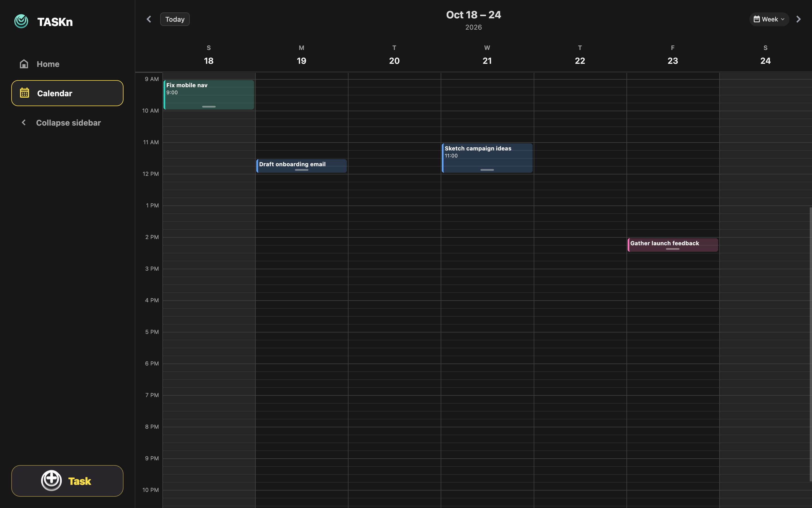812x508 pixels.
Task: Click the 5 PM time label
Action: [152, 332]
